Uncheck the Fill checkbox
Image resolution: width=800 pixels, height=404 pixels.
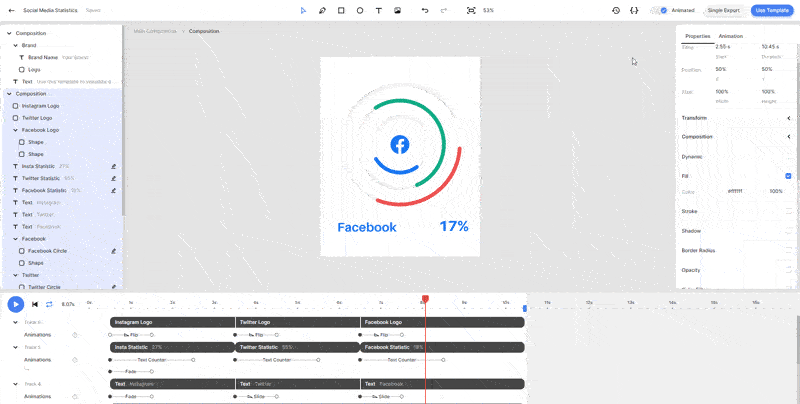788,176
